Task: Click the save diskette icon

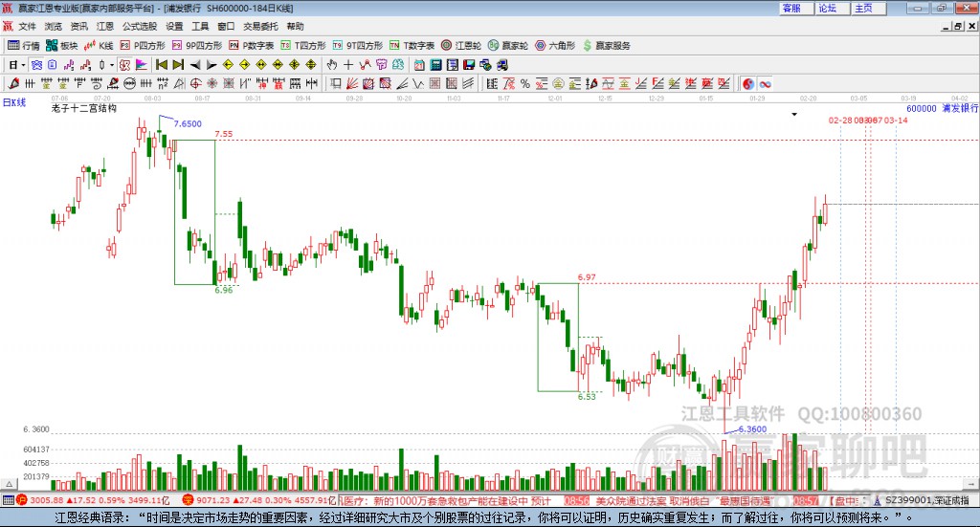Action: coord(469,65)
